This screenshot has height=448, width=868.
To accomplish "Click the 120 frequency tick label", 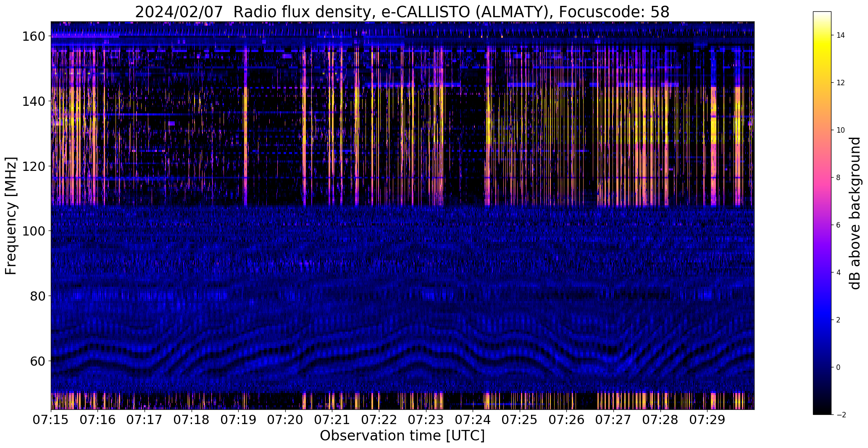I will click(34, 166).
